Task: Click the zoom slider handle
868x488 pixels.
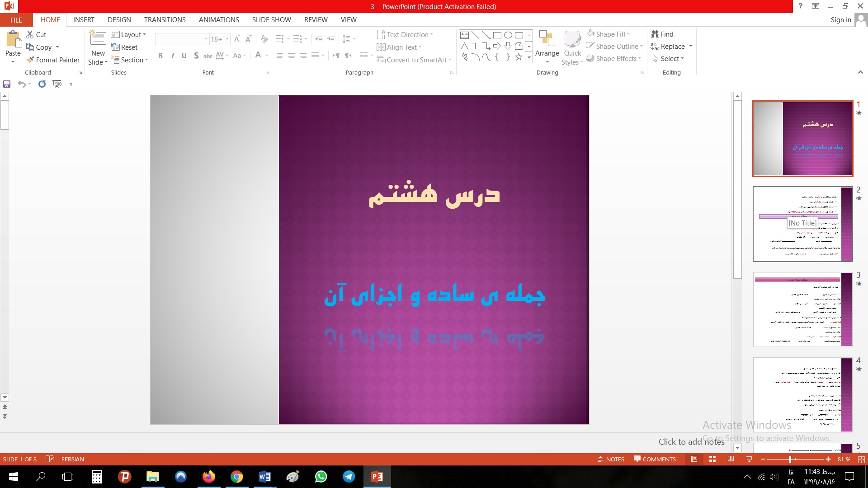Action: 790,459
